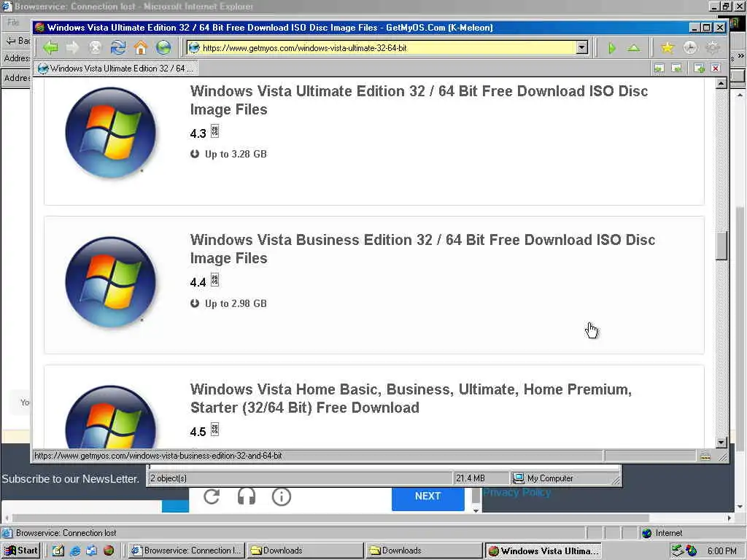The image size is (747, 560).
Task: Click the padlock security icon in status bar
Action: pyautogui.click(x=705, y=456)
